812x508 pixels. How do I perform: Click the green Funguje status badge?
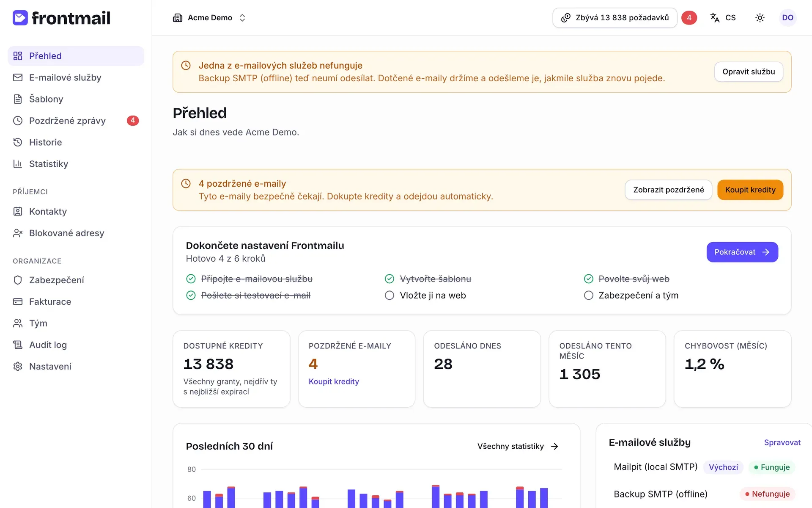[x=772, y=467]
